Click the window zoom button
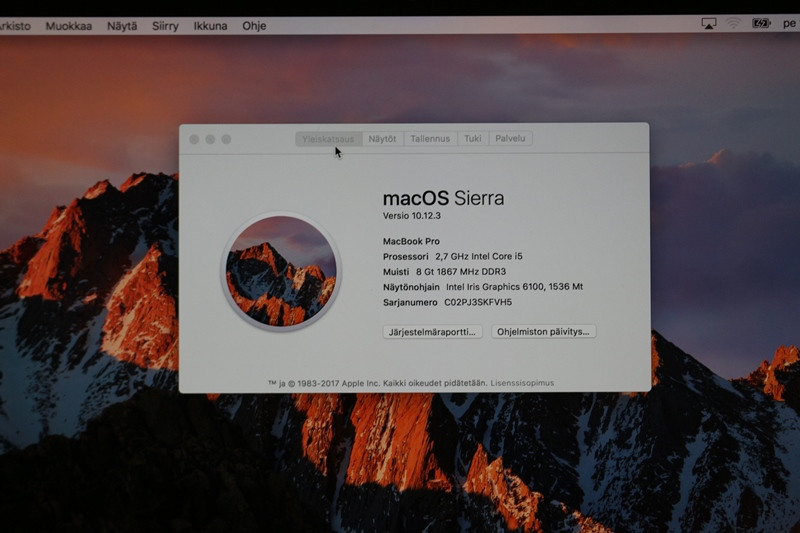Screen dimensions: 800x533 coord(226,139)
